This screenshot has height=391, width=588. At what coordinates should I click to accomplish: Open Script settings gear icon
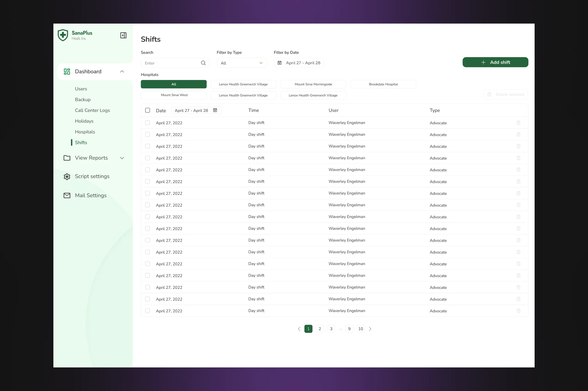pos(67,177)
